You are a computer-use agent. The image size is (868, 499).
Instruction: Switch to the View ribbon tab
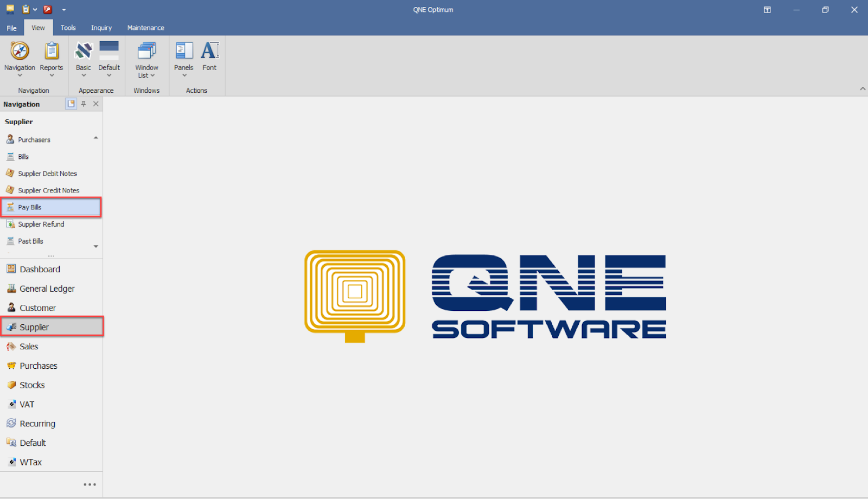click(38, 28)
